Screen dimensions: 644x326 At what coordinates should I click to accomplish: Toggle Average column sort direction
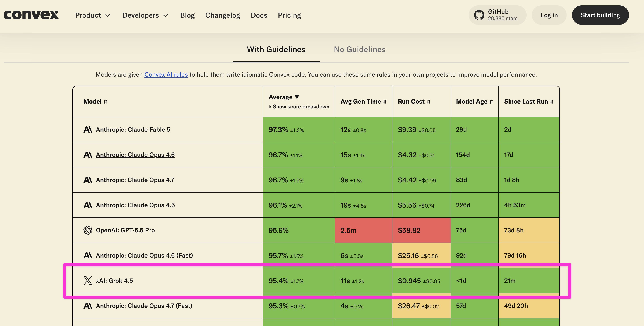(284, 97)
